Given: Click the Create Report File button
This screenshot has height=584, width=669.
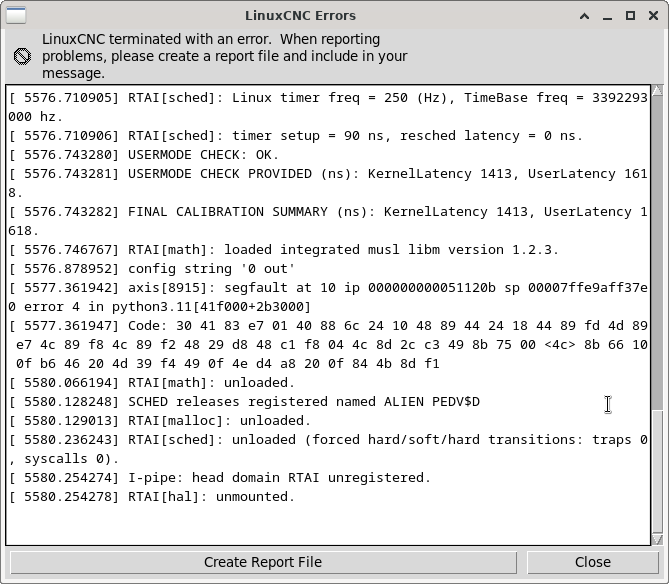Looking at the screenshot, I should 263,562.
